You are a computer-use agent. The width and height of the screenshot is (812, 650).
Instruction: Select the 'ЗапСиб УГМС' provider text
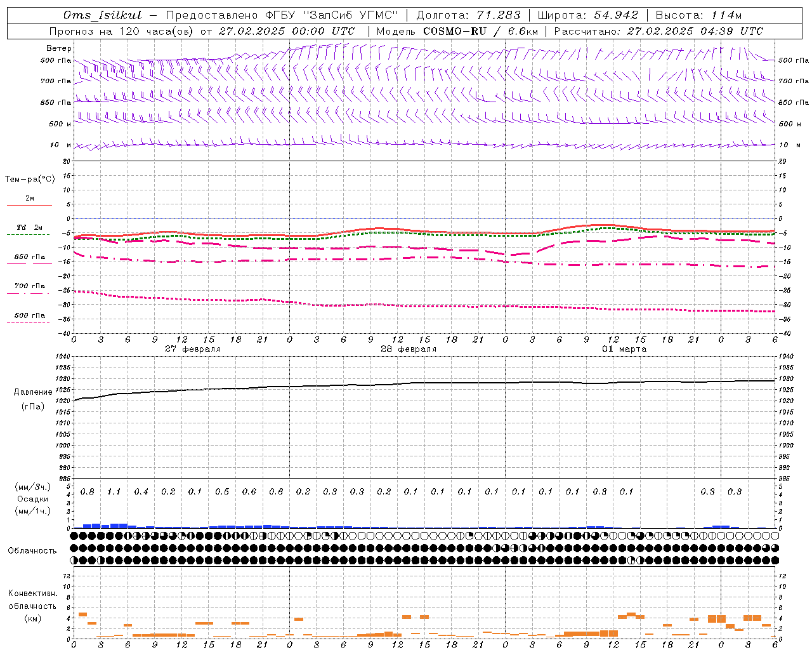pyautogui.click(x=351, y=15)
